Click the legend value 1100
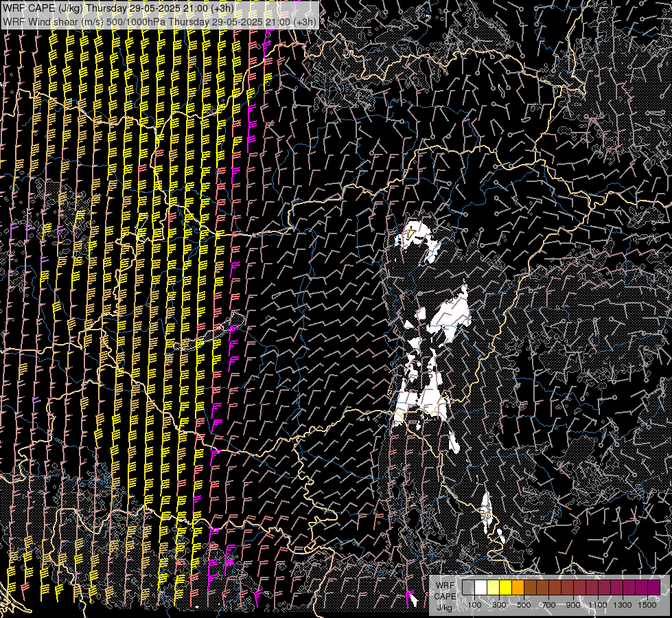Viewport: 672px width, 618px height. [597, 605]
